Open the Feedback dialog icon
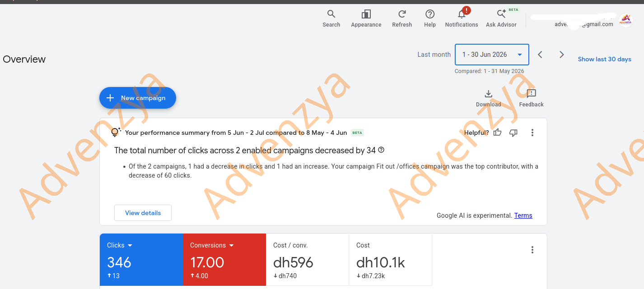This screenshot has height=289, width=644. (531, 98)
